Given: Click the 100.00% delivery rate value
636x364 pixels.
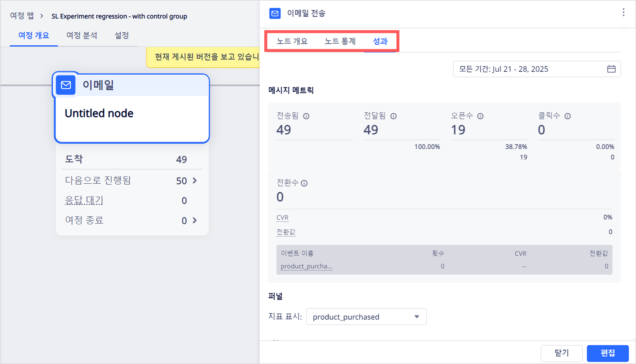Looking at the screenshot, I should pyautogui.click(x=427, y=147).
